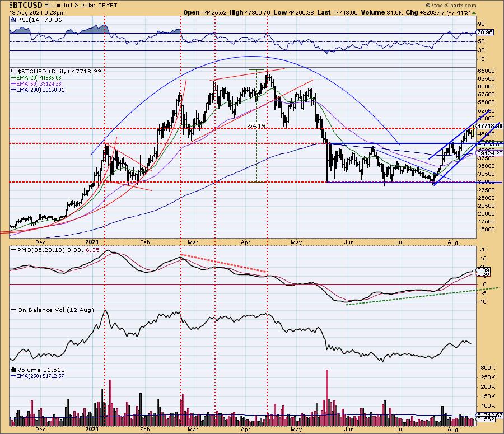The height and width of the screenshot is (434, 504).
Task: Click the 'High 47890.79' header value
Action: [x=250, y=12]
